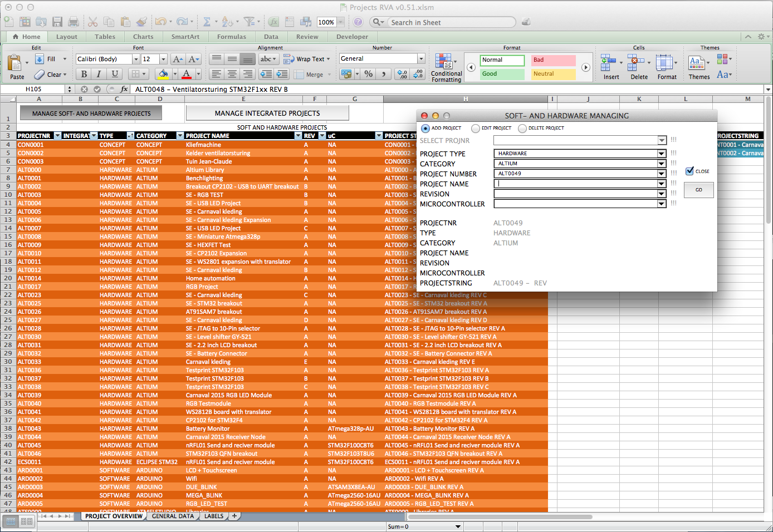
Task: Open the font name Calibri dropdown
Action: 135,59
